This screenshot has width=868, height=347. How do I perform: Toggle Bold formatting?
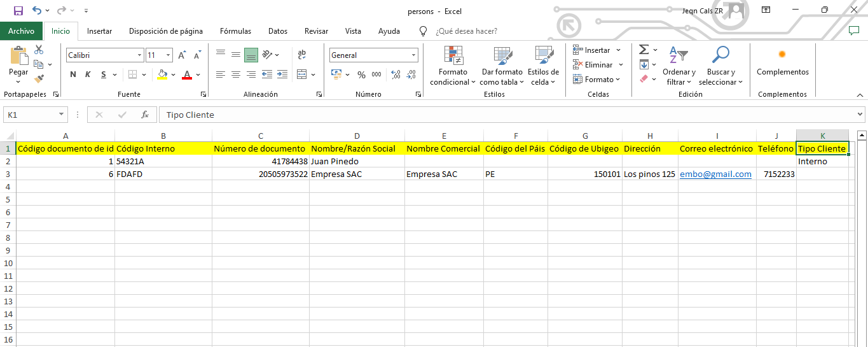point(73,74)
